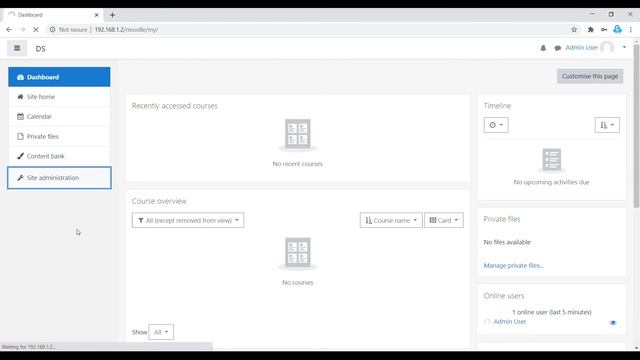
Task: Click the site information icon in the address bar
Action: coord(52,29)
